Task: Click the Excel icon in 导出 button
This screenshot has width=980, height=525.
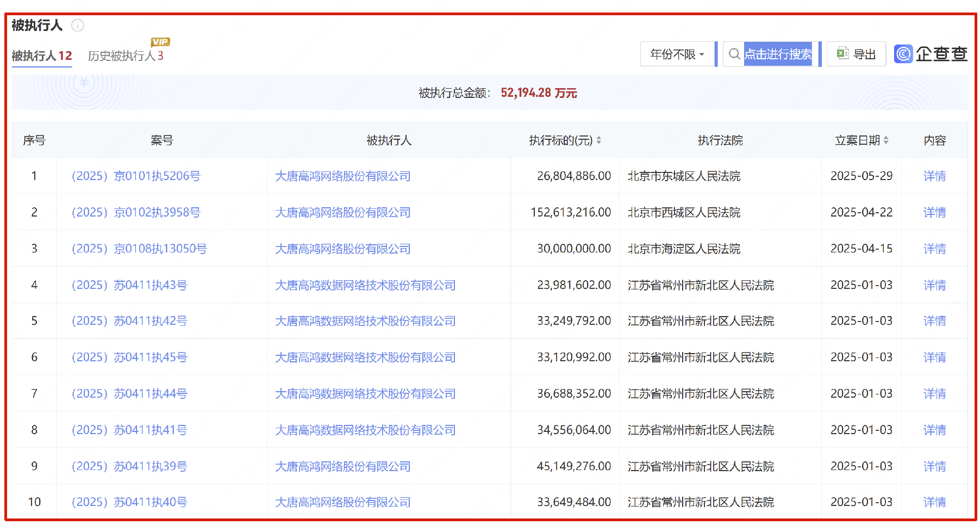Action: click(x=842, y=53)
